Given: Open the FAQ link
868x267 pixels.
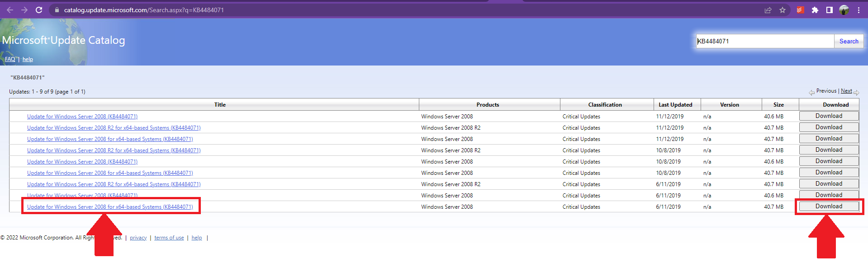Looking at the screenshot, I should [x=10, y=59].
